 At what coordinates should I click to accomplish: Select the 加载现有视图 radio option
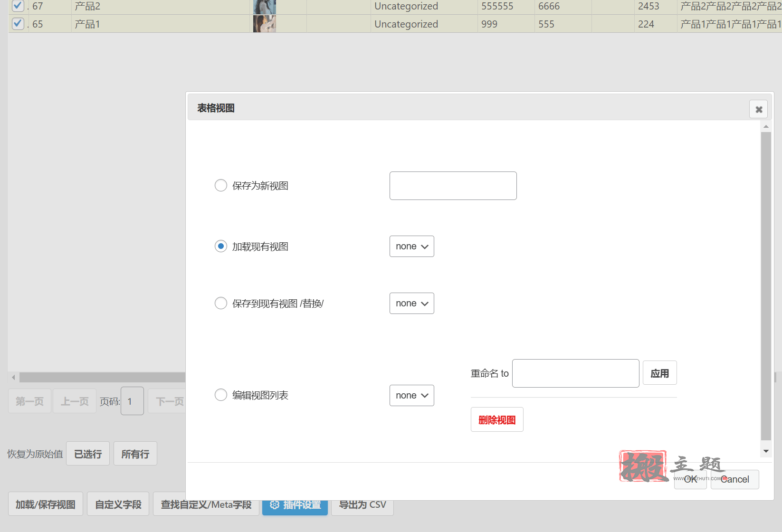[221, 246]
